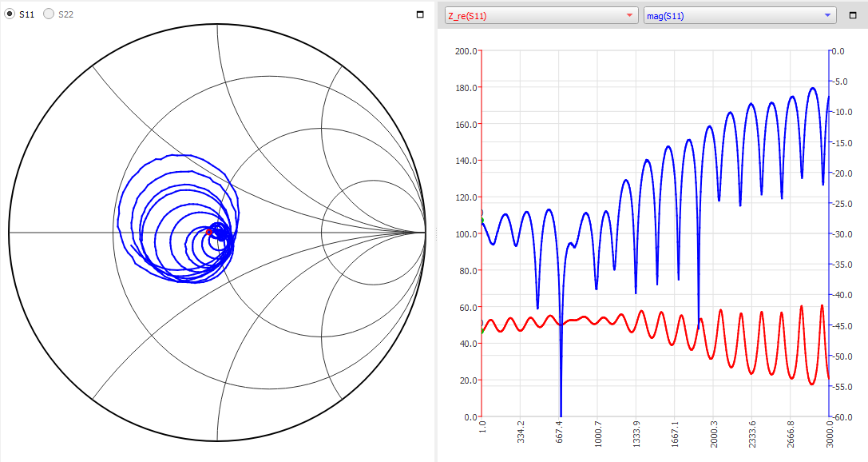Maximize the Smith chart panel
Image resolution: width=868 pixels, height=462 pixels.
[x=420, y=14]
